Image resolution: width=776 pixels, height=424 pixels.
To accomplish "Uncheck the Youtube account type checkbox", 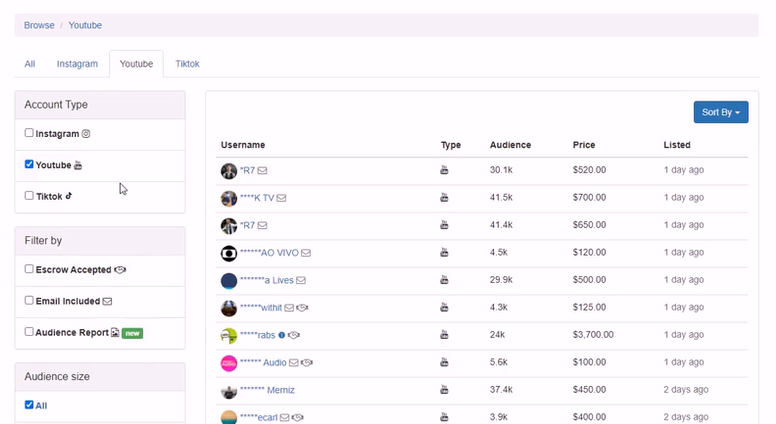I will [x=29, y=164].
